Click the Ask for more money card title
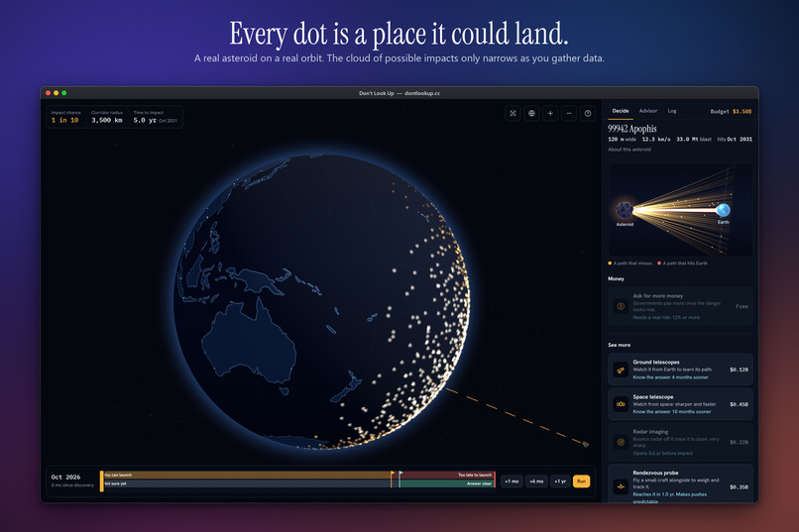The width and height of the screenshot is (799, 532). [x=658, y=296]
